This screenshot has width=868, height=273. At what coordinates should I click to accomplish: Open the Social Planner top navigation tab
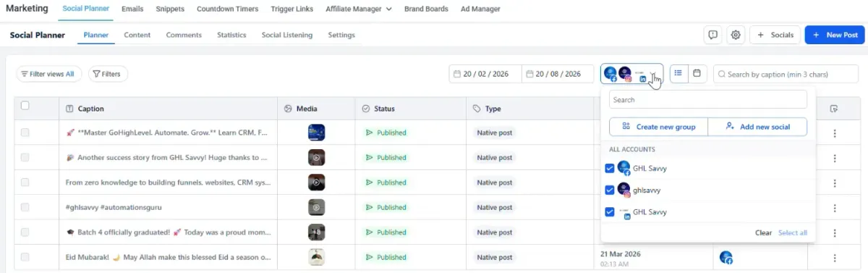click(86, 9)
